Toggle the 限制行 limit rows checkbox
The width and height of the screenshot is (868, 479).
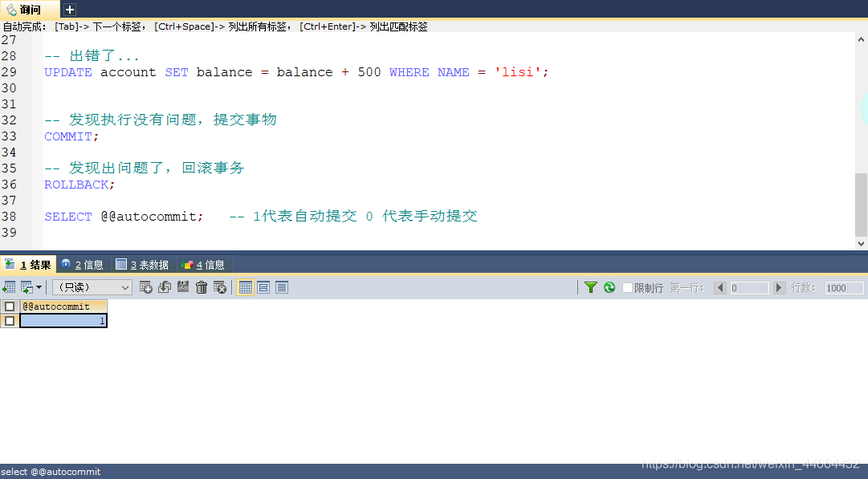pyautogui.click(x=627, y=287)
